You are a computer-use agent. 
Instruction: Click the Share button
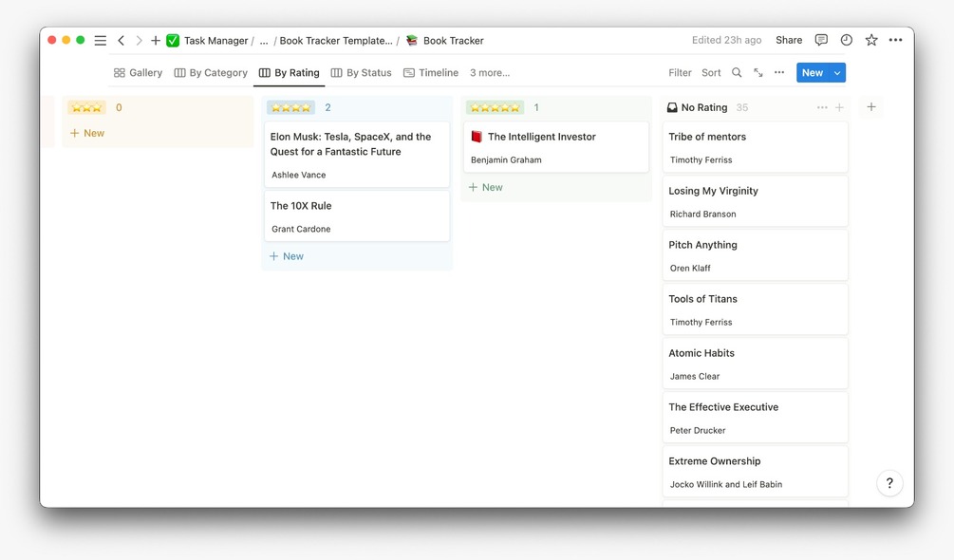789,40
